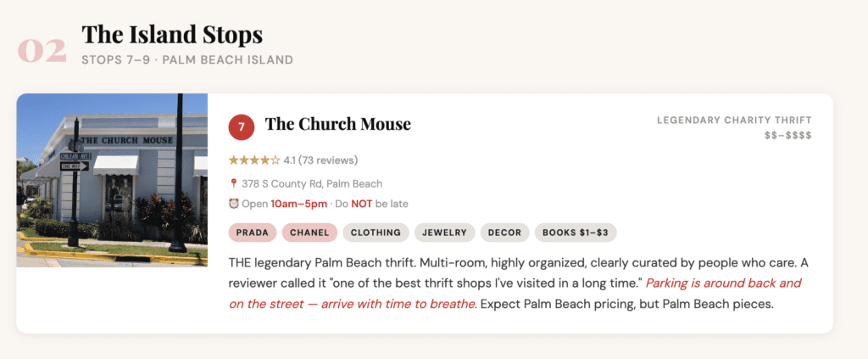
Task: Click the red location pin icon
Action: point(233,183)
